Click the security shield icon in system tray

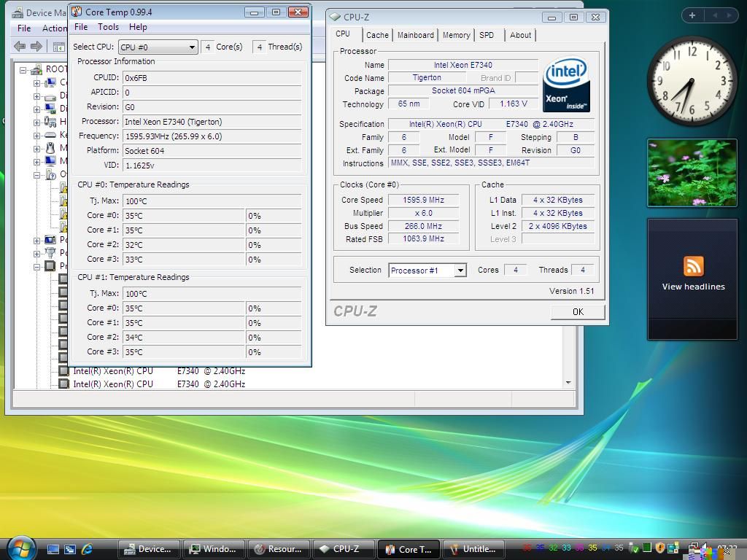(659, 548)
